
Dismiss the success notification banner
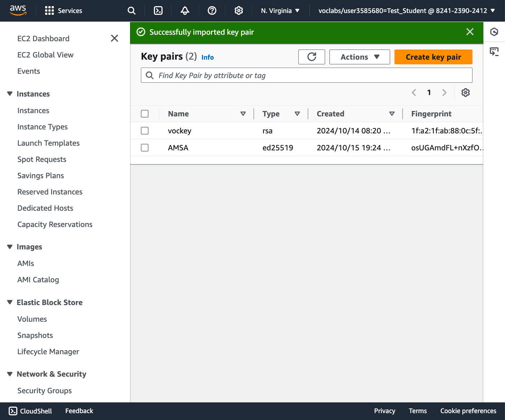(470, 32)
